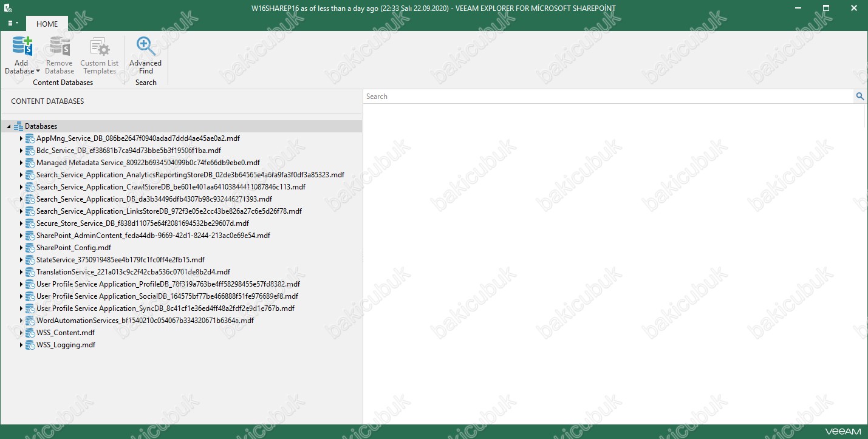868x439 pixels.
Task: Switch to the HOME ribbon tab
Action: tap(47, 24)
